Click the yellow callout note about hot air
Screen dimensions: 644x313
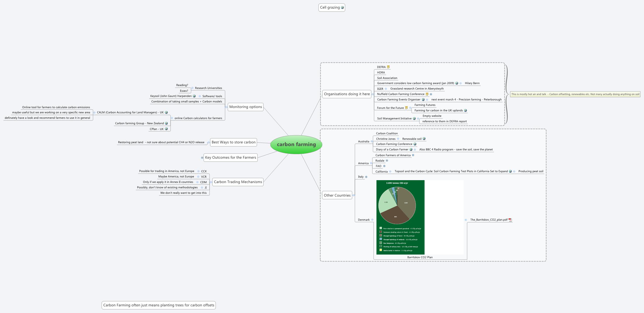[575, 94]
